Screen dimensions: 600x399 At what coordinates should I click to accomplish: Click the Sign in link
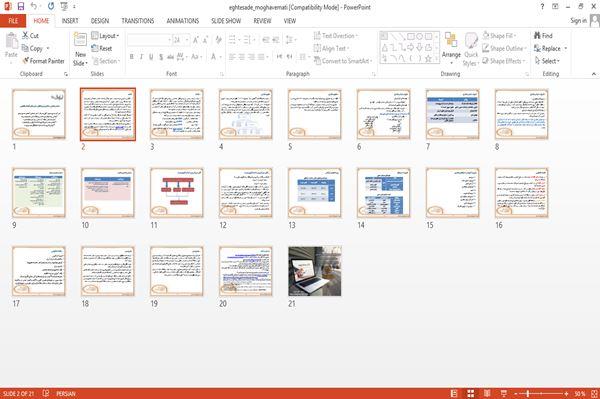(x=578, y=21)
